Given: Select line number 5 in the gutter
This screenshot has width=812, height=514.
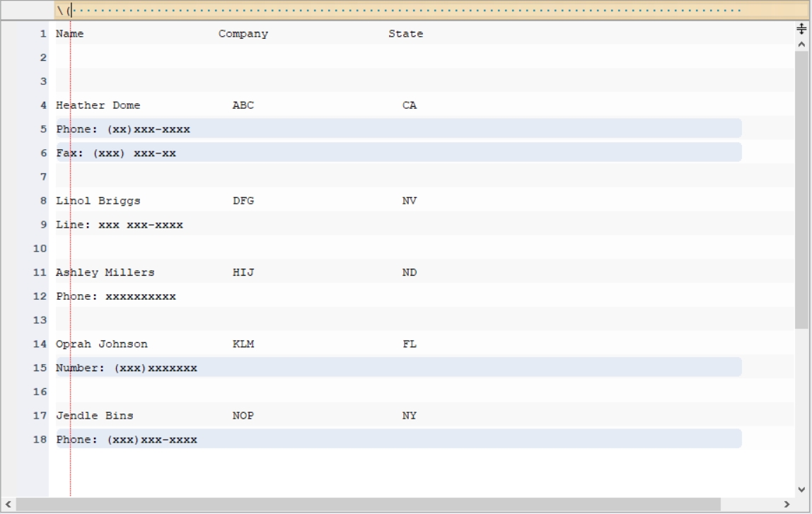Looking at the screenshot, I should pos(44,129).
